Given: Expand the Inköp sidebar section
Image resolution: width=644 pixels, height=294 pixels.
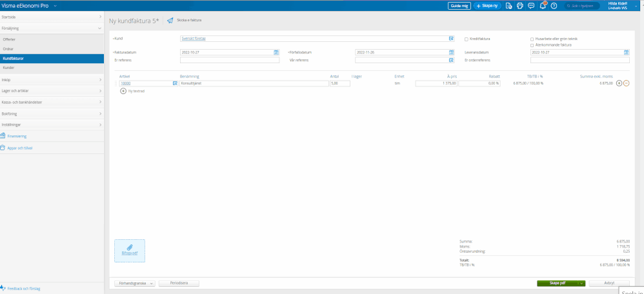Looking at the screenshot, I should tap(52, 80).
